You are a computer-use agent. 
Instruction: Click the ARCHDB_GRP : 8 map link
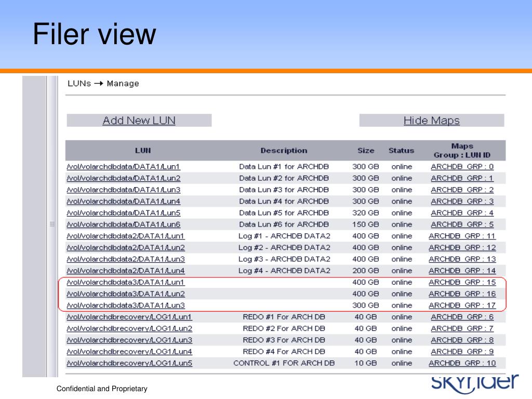click(462, 340)
